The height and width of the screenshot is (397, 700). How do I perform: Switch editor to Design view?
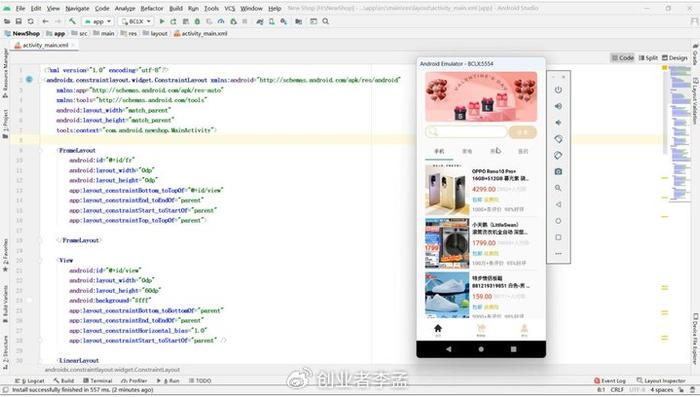pyautogui.click(x=675, y=58)
